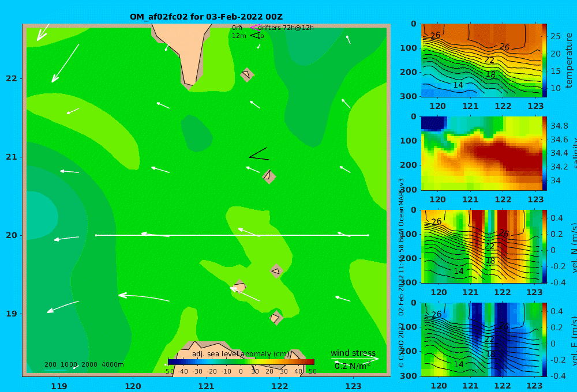Select the '0.2 N/m²' scale value
Screen dimensions: 577x392
tap(353, 366)
